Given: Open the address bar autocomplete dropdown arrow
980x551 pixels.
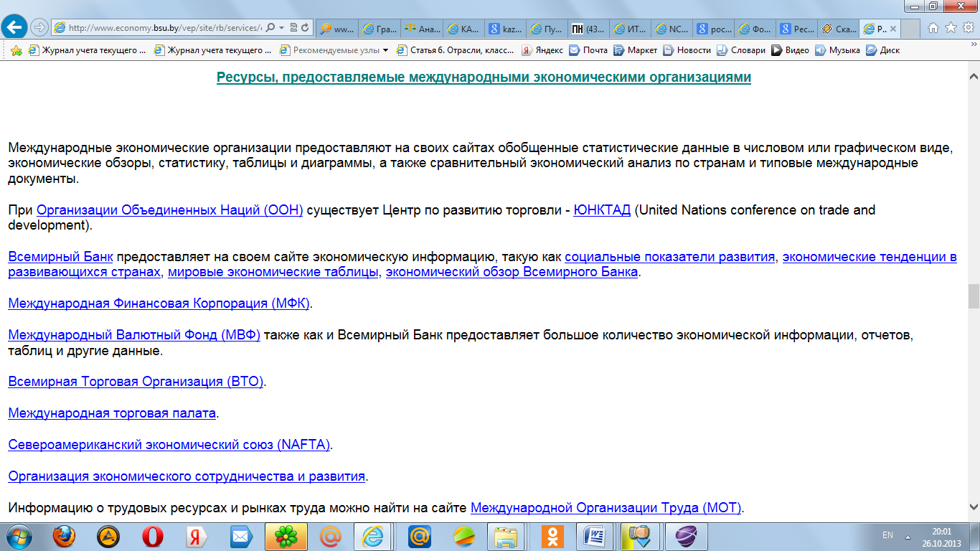Looking at the screenshot, I should click(x=282, y=28).
